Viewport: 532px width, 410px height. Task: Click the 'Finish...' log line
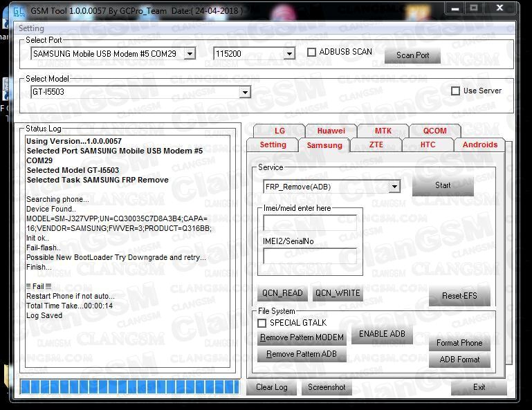pos(39,268)
